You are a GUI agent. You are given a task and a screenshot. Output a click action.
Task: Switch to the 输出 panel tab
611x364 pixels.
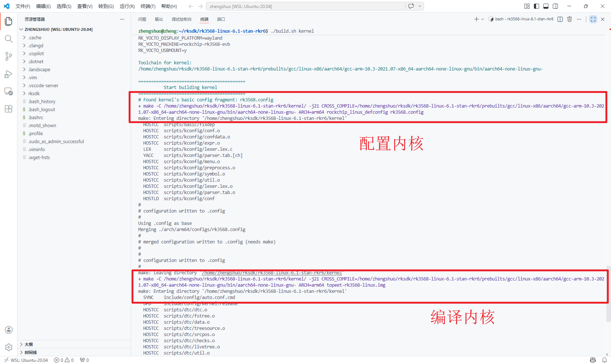(x=159, y=19)
